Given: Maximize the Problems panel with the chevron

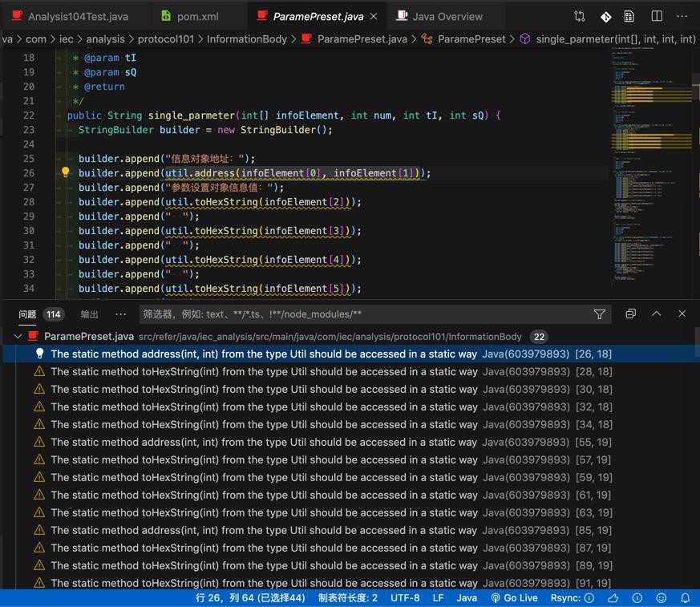Looking at the screenshot, I should point(656,314).
